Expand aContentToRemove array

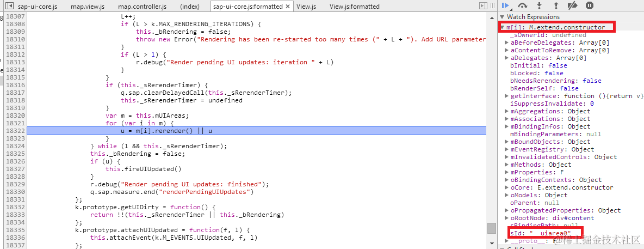click(x=507, y=50)
